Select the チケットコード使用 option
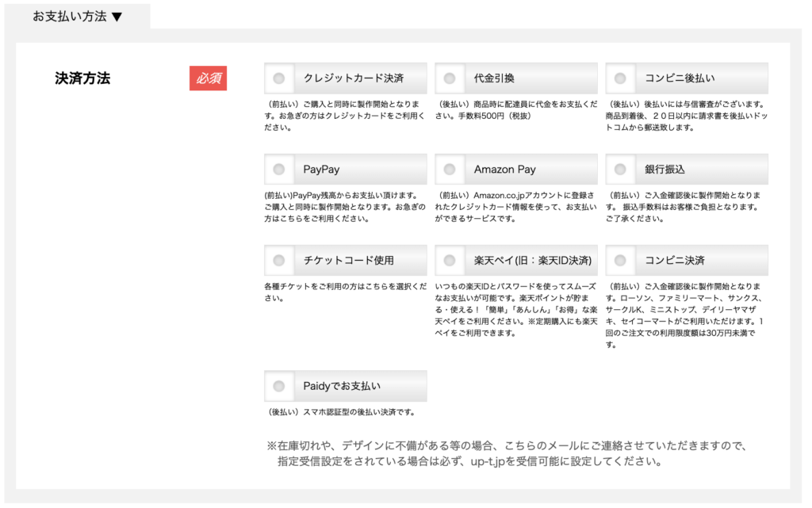Screen dimensions: 812x508 [x=278, y=261]
